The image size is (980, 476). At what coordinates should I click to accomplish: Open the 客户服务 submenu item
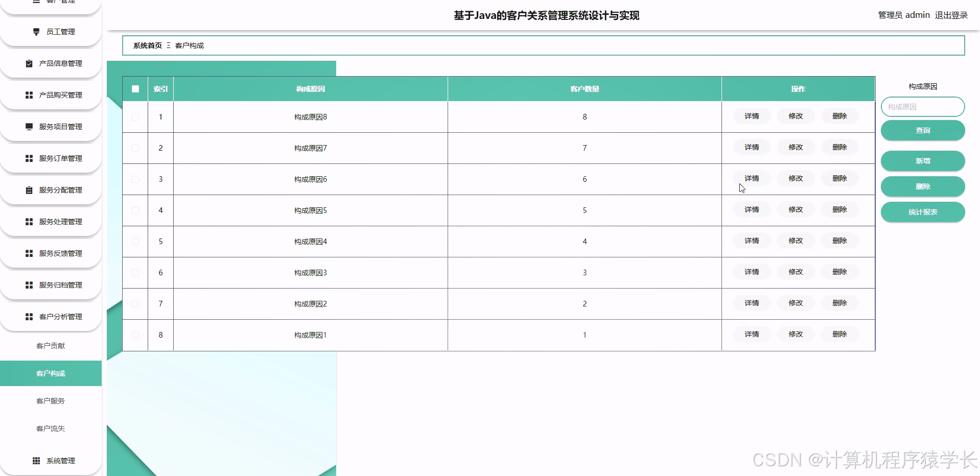point(51,401)
